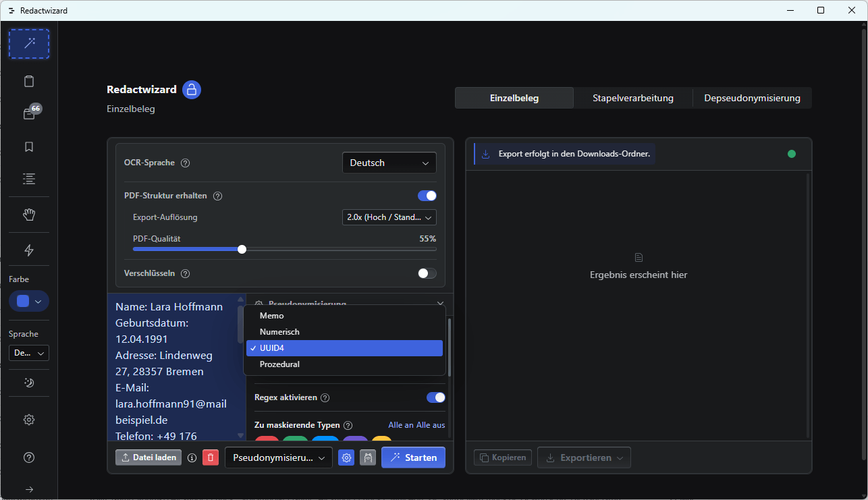Click help icon next to Verschlüsseln

pyautogui.click(x=186, y=273)
